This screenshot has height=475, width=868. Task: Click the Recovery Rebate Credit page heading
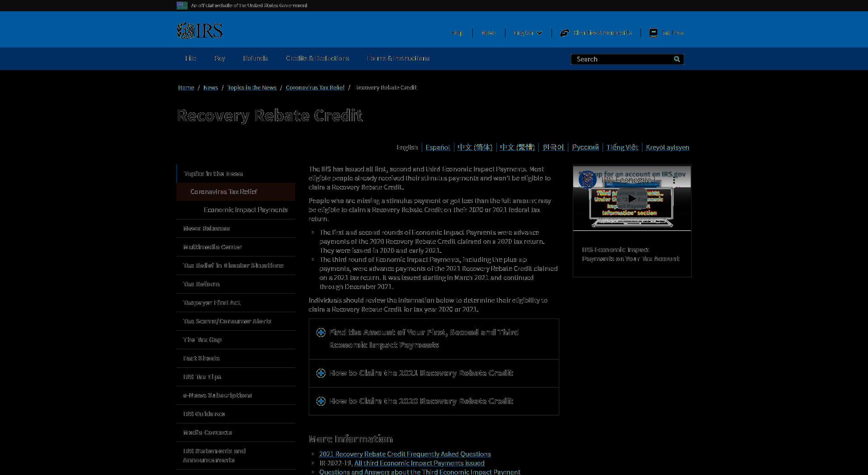point(269,115)
